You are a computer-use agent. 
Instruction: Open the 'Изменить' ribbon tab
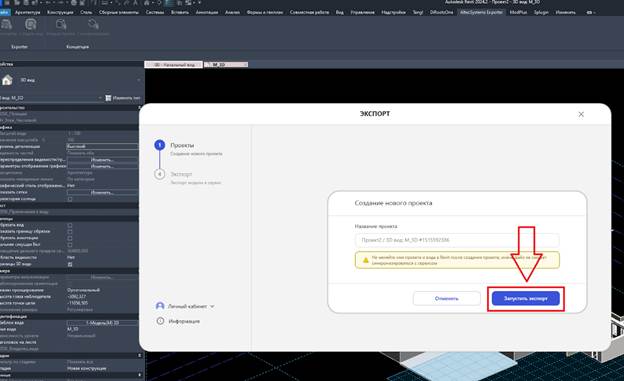click(x=566, y=12)
